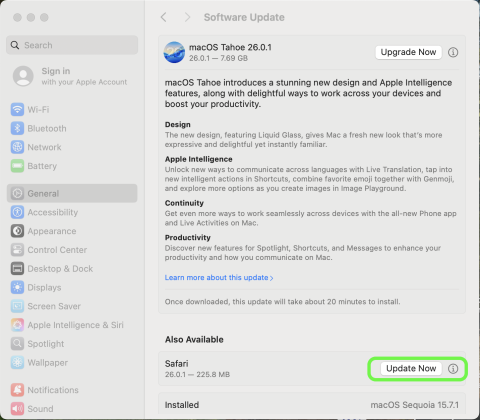Screen dimensions: 480x420
Task: Select the General label in the sidebar
Action: pos(43,193)
